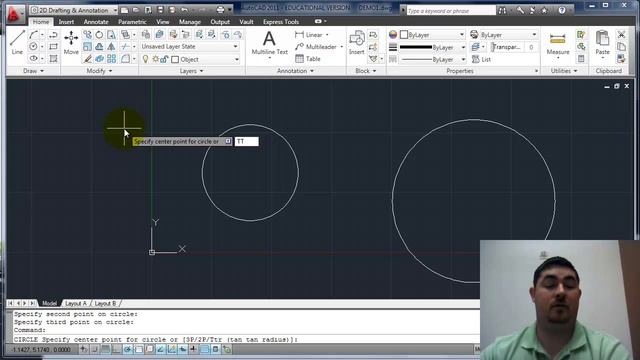Switch to the Manage ribbon tab

(x=190, y=22)
